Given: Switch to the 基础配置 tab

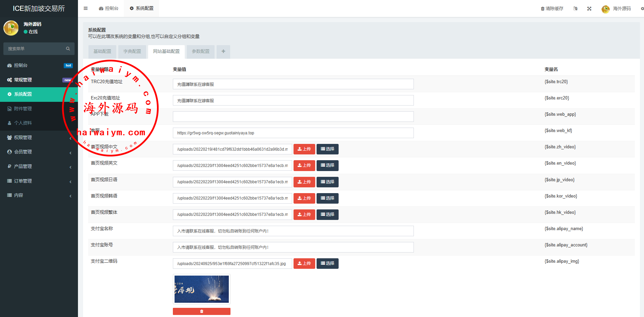Looking at the screenshot, I should click(102, 52).
